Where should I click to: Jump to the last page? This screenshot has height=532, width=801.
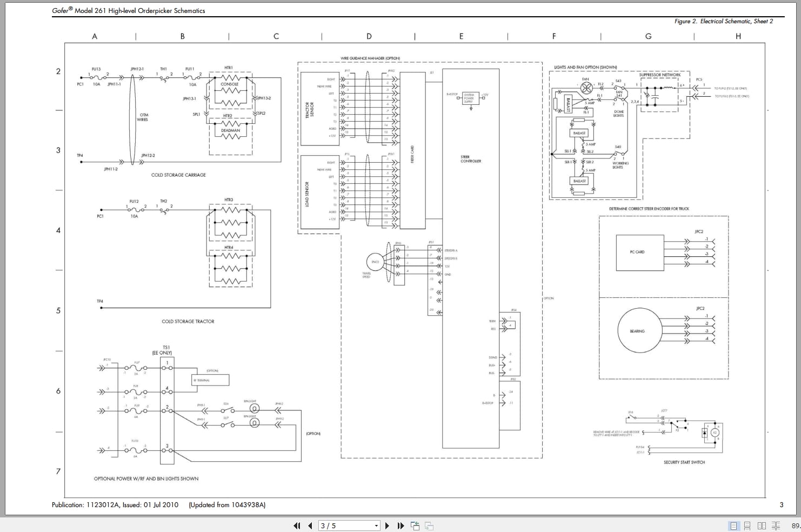coord(401,526)
